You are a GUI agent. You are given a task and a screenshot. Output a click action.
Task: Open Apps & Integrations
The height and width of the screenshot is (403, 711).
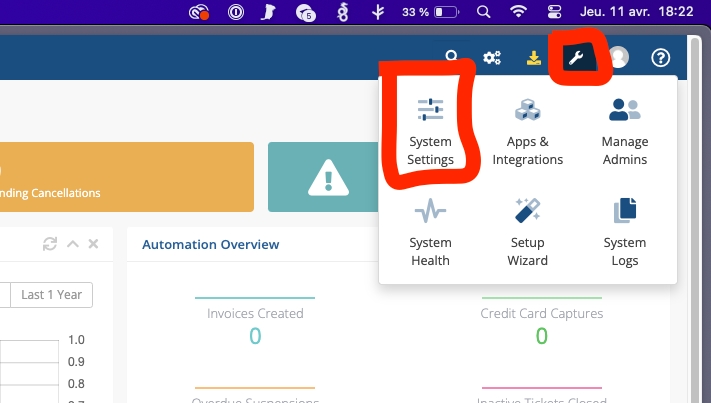pos(527,132)
